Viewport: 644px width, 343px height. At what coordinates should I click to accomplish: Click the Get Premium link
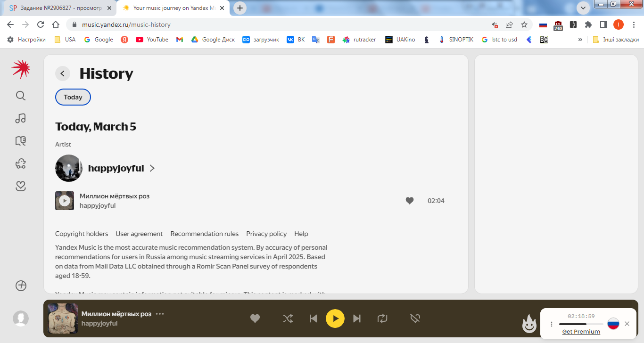coord(581,332)
